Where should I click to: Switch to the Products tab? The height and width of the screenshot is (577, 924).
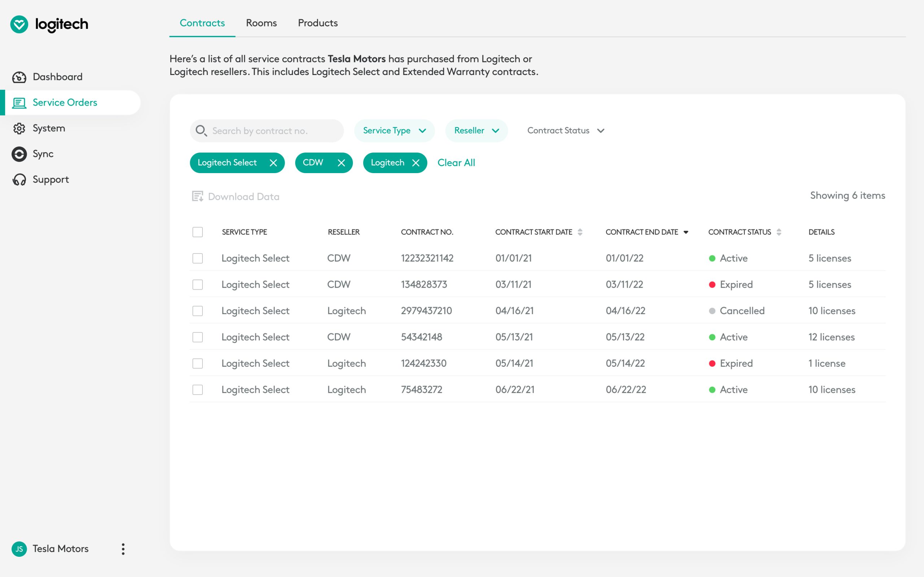click(x=318, y=23)
